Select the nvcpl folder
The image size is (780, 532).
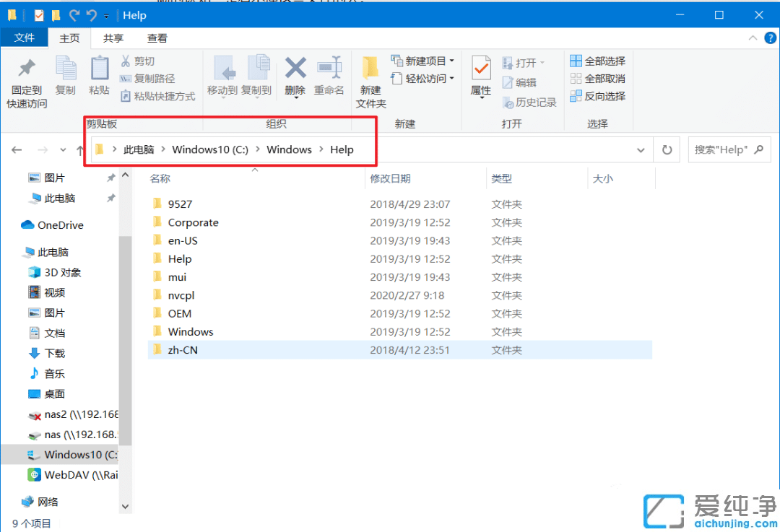coord(400,295)
